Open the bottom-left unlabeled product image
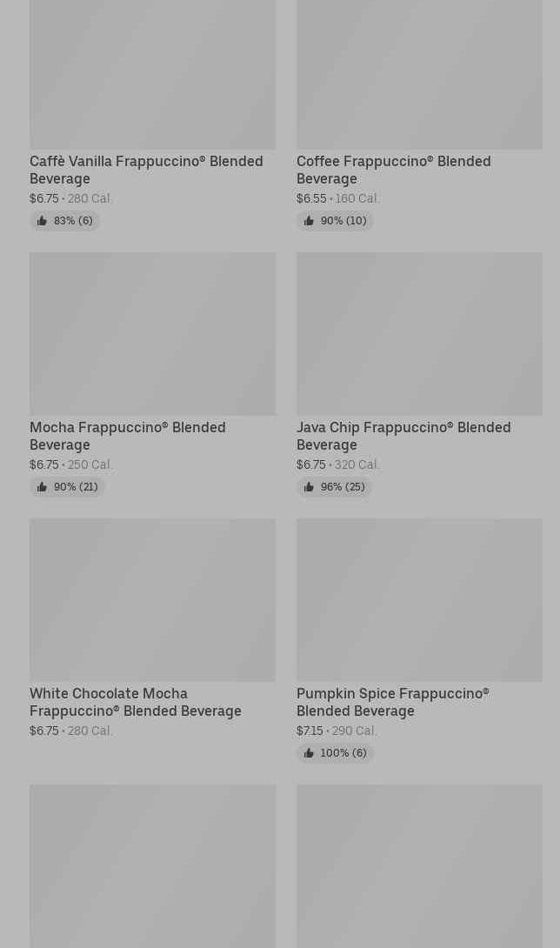560x948 pixels. click(x=152, y=865)
